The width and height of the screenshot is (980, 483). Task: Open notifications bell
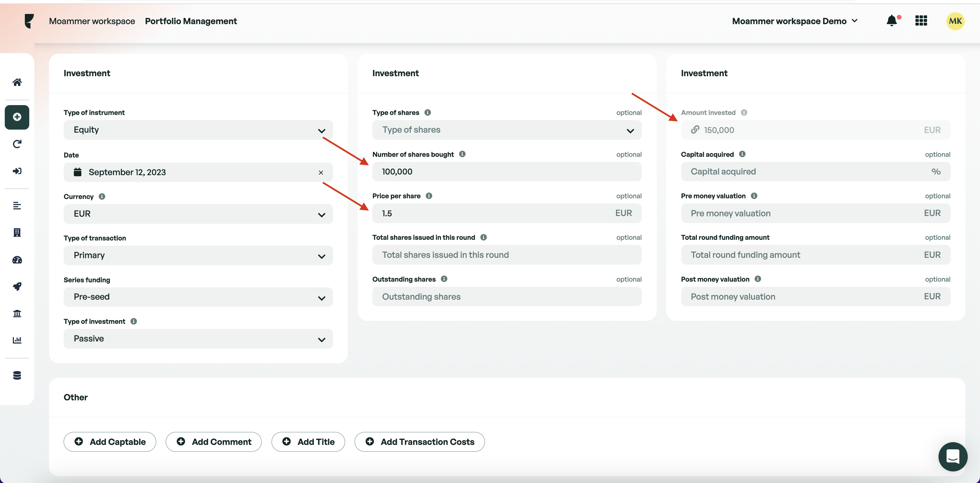[x=892, y=20]
